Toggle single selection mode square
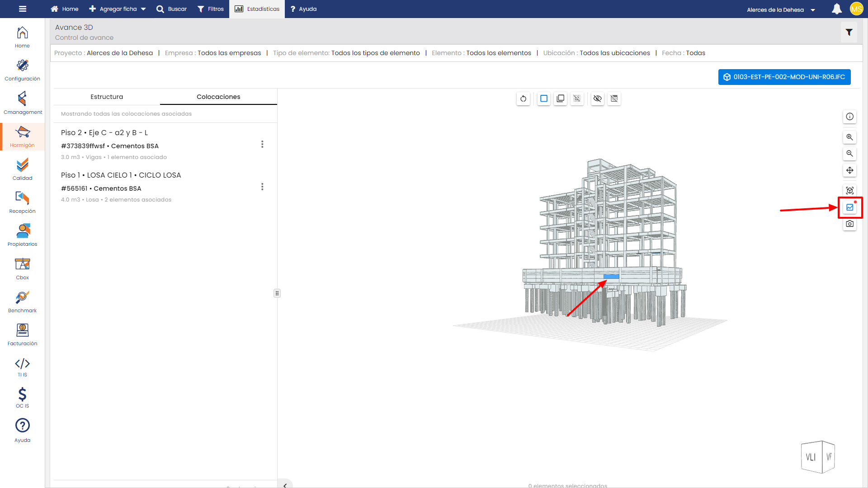The image size is (868, 488). (544, 99)
